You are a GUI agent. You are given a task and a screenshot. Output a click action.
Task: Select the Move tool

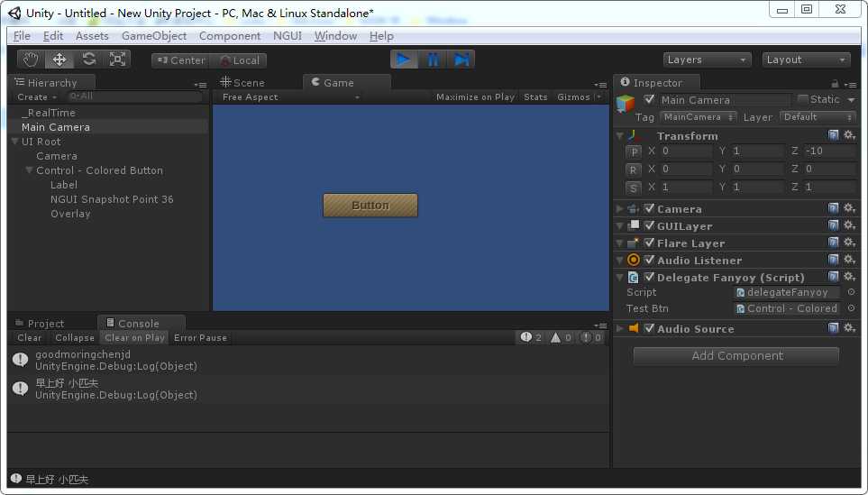[x=59, y=60]
